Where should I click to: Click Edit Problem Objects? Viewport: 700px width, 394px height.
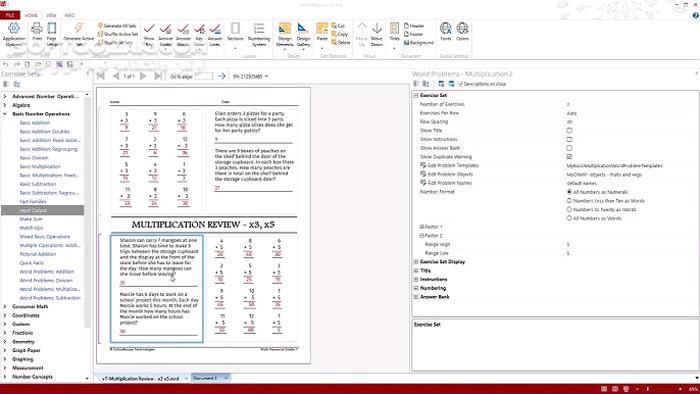[x=450, y=174]
